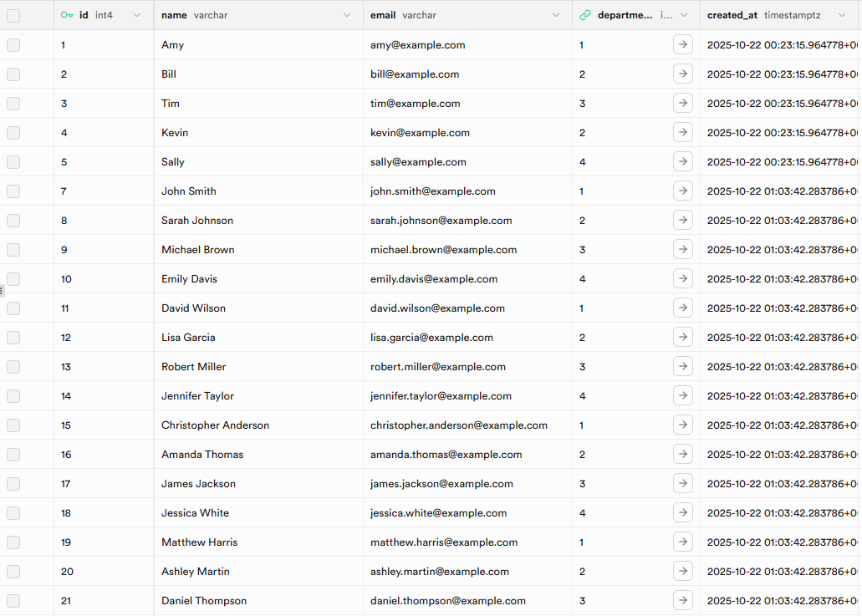Open the linked record button for Emily Davis
The height and width of the screenshot is (616, 862).
(683, 278)
